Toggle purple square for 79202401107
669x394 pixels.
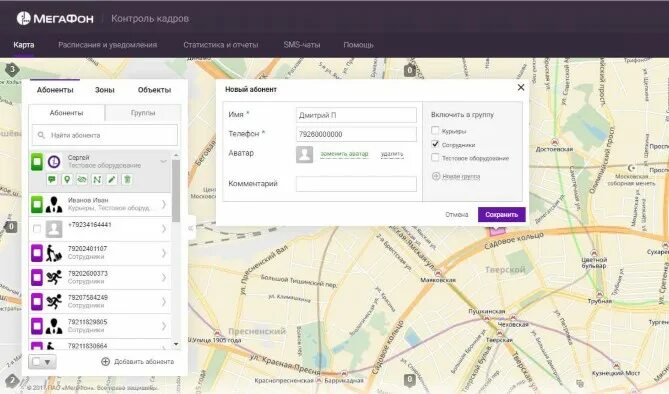(x=37, y=253)
